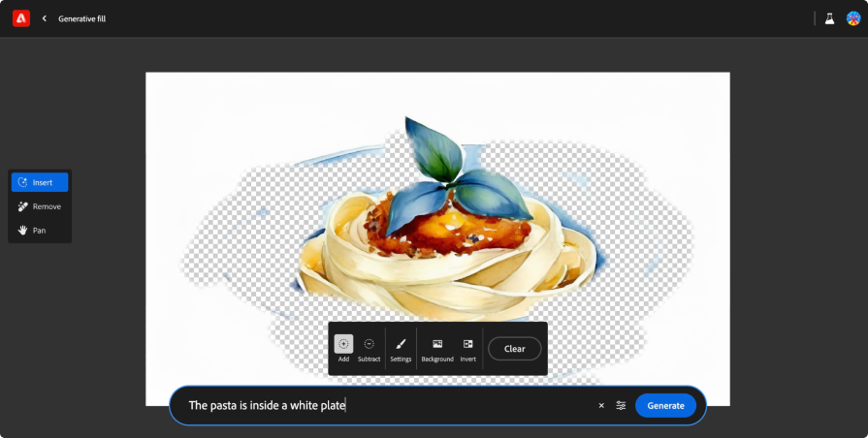This screenshot has height=438, width=868.
Task: Invert the current selection
Action: point(467,349)
